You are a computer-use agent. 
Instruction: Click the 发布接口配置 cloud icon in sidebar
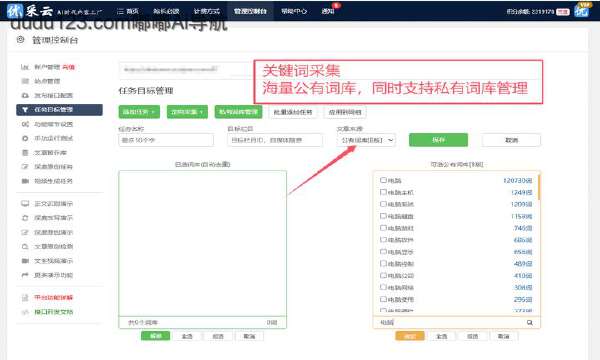point(25,95)
